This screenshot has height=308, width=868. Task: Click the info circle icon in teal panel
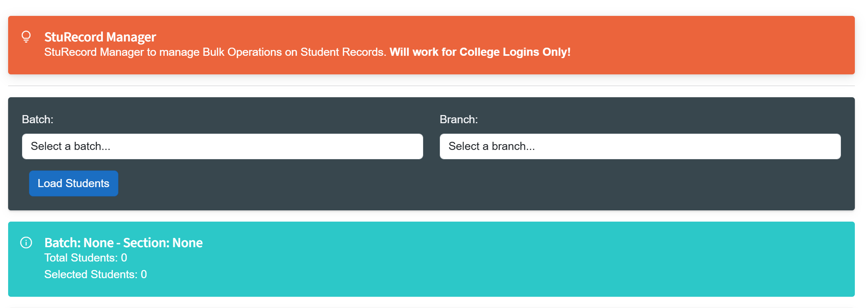coord(26,243)
